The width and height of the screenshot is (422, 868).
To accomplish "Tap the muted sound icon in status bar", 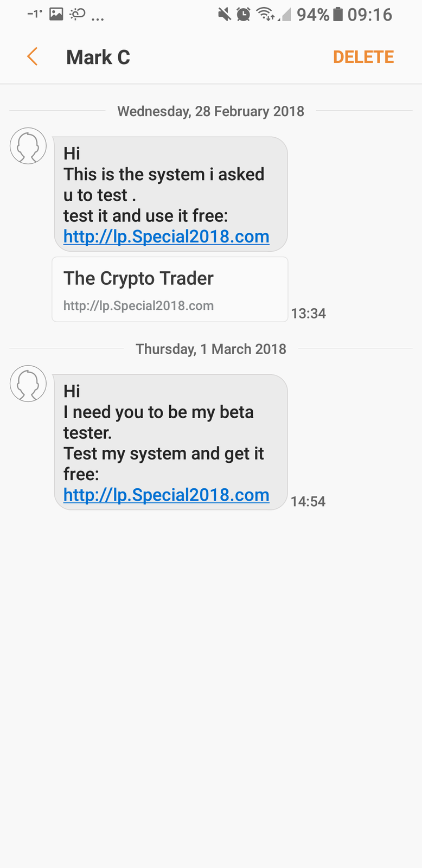I will [224, 14].
